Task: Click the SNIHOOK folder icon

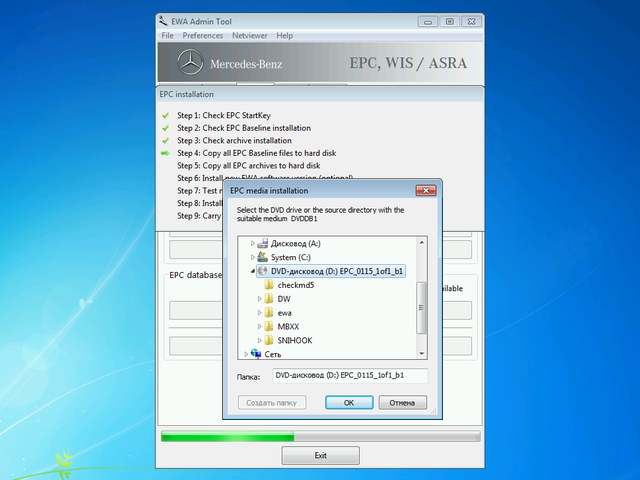Action: (269, 340)
